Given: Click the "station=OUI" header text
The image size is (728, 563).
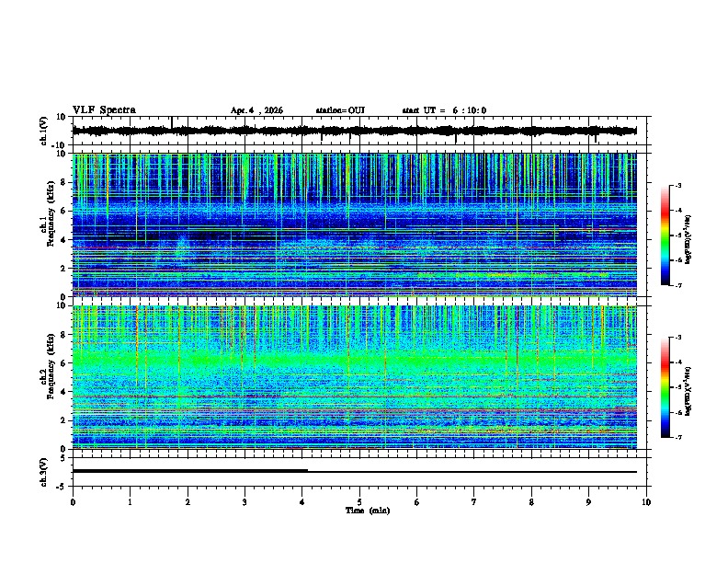Looking at the screenshot, I should click(x=340, y=110).
